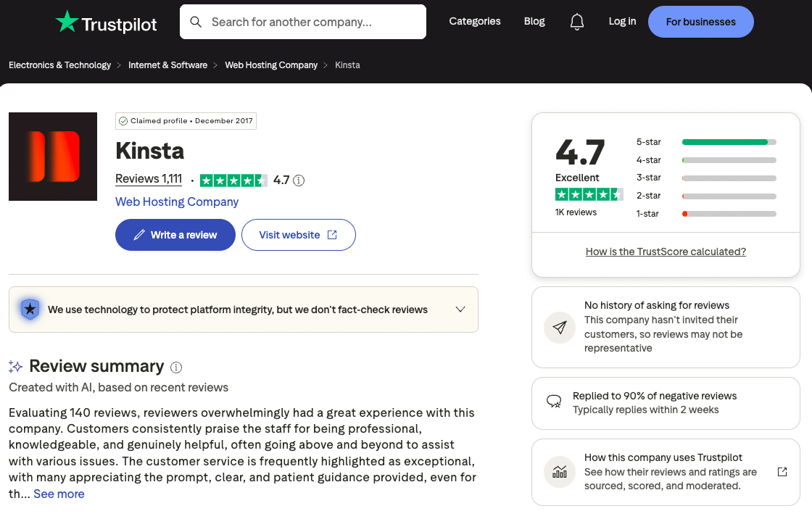Click Replied to 90% of negative reviews card
Screen dimensions: 812x519
pyautogui.click(x=666, y=403)
